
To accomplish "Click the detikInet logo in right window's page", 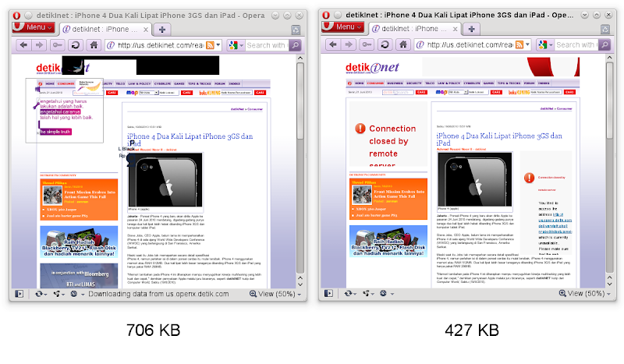I will click(372, 68).
